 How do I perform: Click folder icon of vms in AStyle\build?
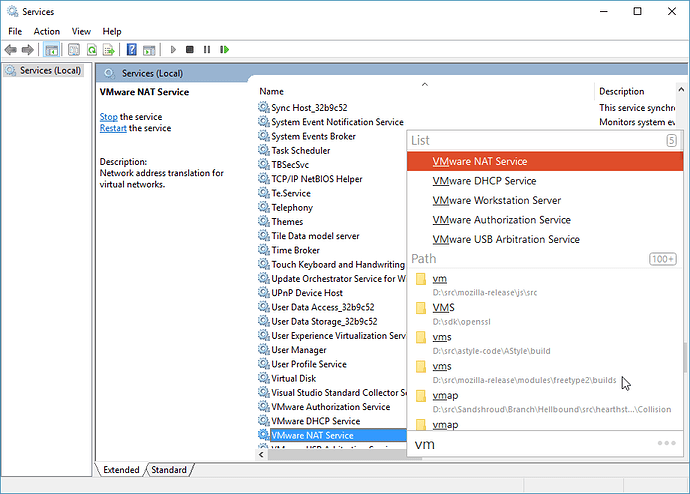click(x=421, y=337)
